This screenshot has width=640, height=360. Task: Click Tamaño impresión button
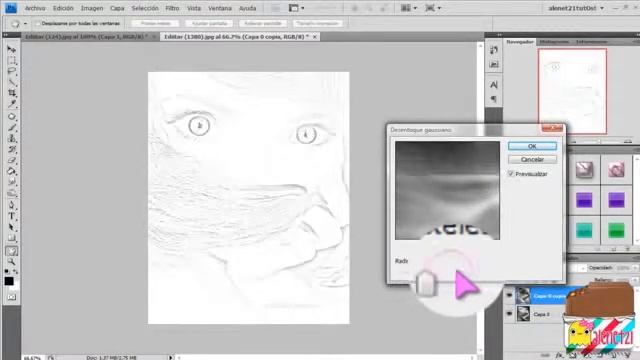(318, 24)
